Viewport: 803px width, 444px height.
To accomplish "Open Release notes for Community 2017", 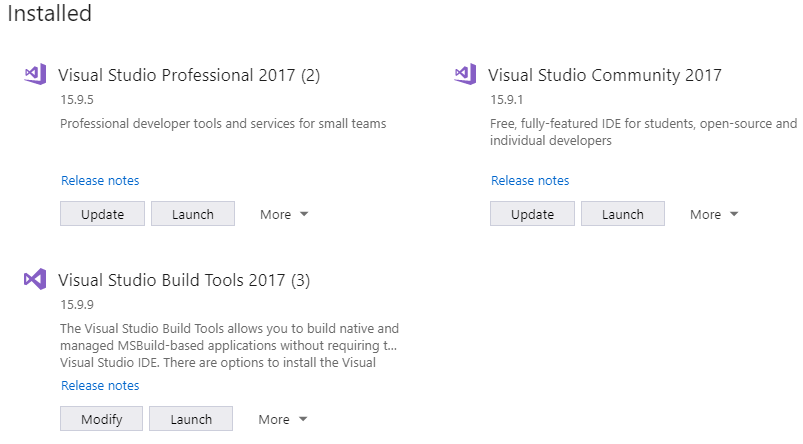I will coord(530,180).
